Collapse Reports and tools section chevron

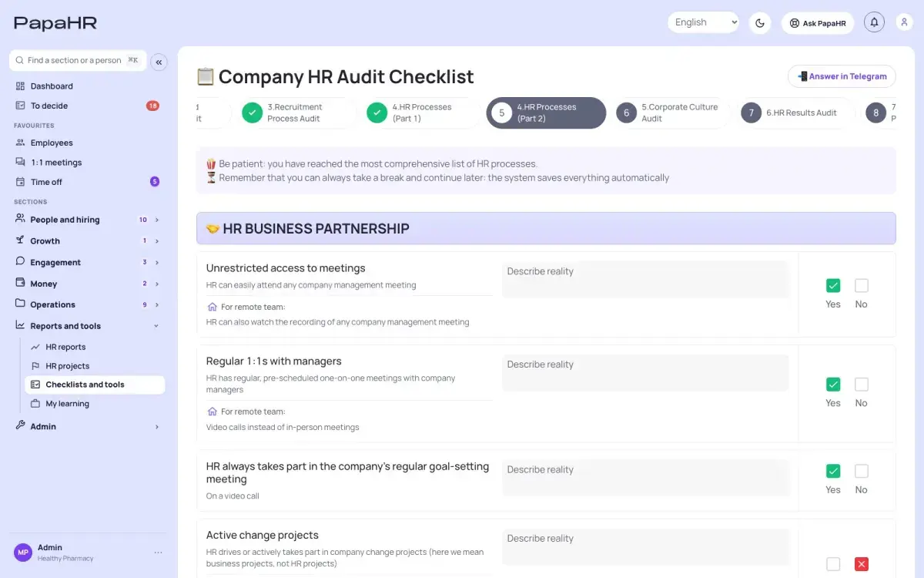point(156,326)
